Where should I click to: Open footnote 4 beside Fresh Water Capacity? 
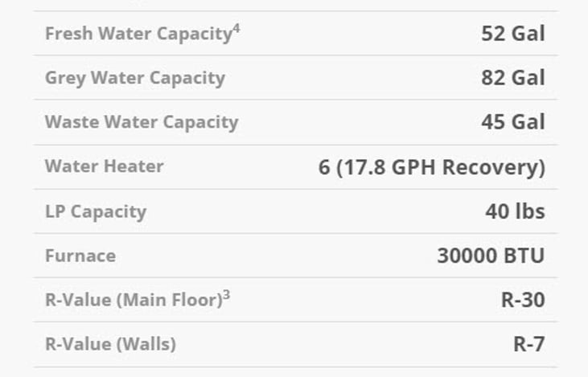click(236, 30)
